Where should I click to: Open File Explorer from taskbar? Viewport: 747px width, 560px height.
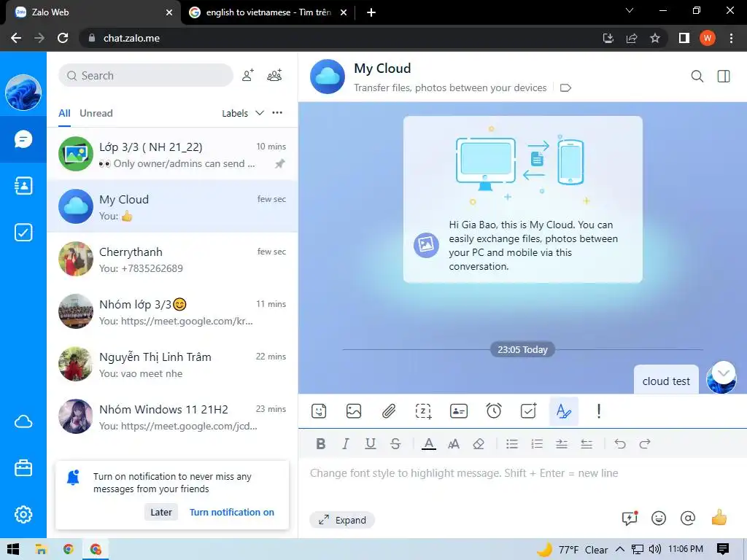[x=41, y=549]
